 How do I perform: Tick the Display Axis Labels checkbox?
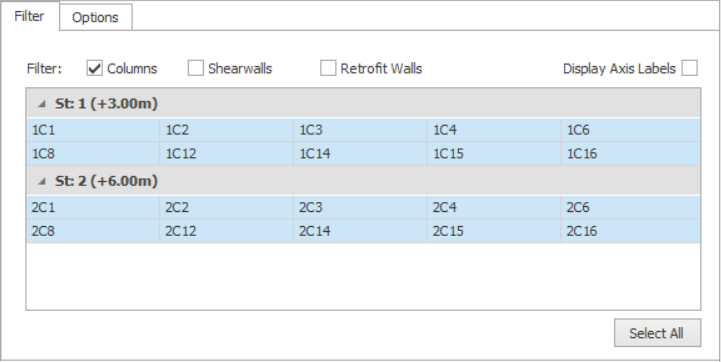(690, 68)
